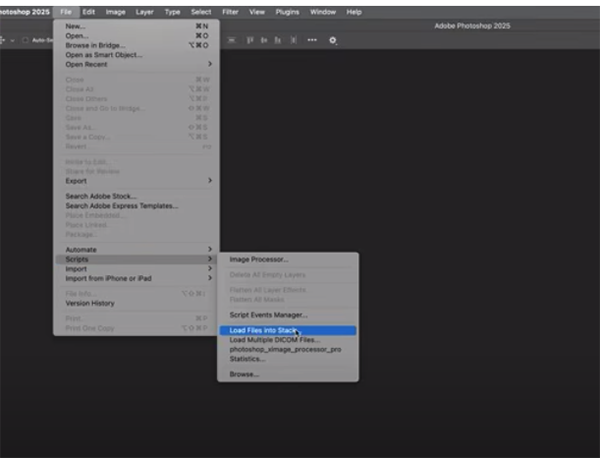Click the gear icon in the options bar
This screenshot has height=458, width=600.
pos(333,40)
